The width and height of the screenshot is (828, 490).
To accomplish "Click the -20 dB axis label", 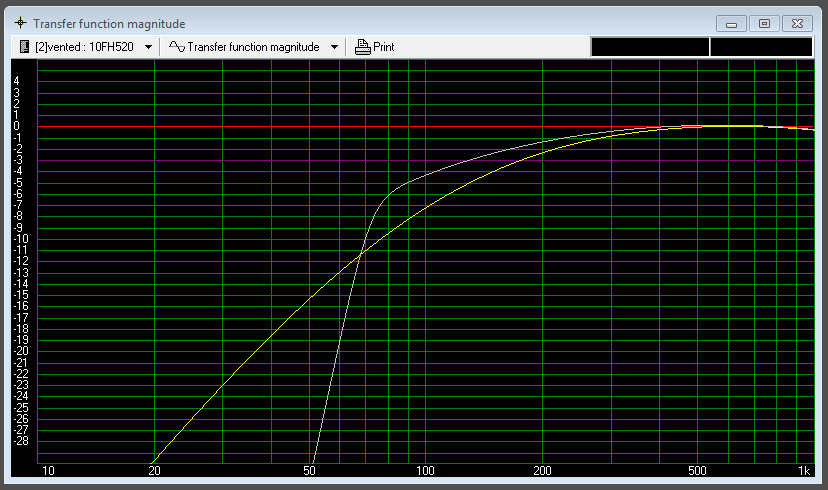I will click(x=21, y=351).
